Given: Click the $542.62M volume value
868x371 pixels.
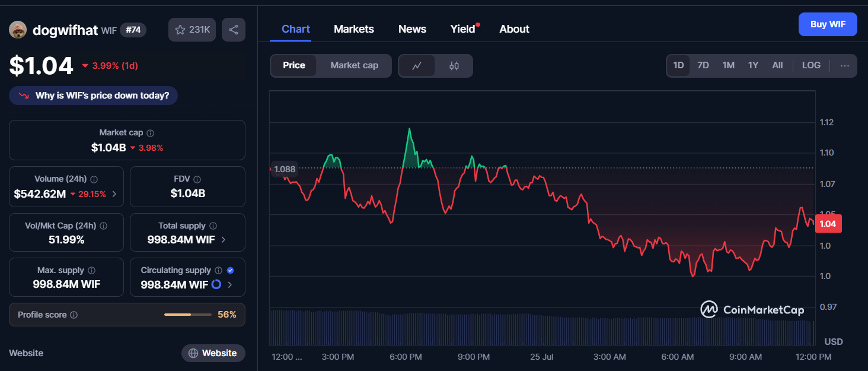Looking at the screenshot, I should point(40,194).
